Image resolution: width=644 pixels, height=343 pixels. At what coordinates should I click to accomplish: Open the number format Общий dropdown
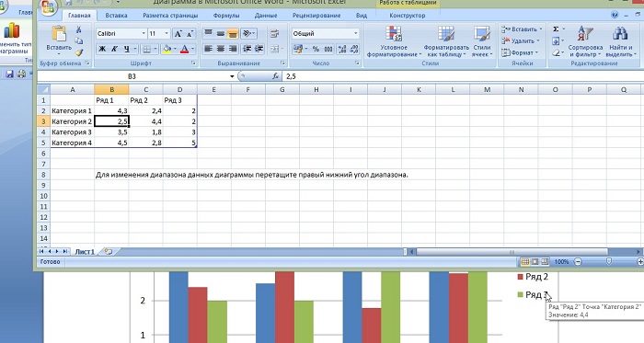point(355,34)
